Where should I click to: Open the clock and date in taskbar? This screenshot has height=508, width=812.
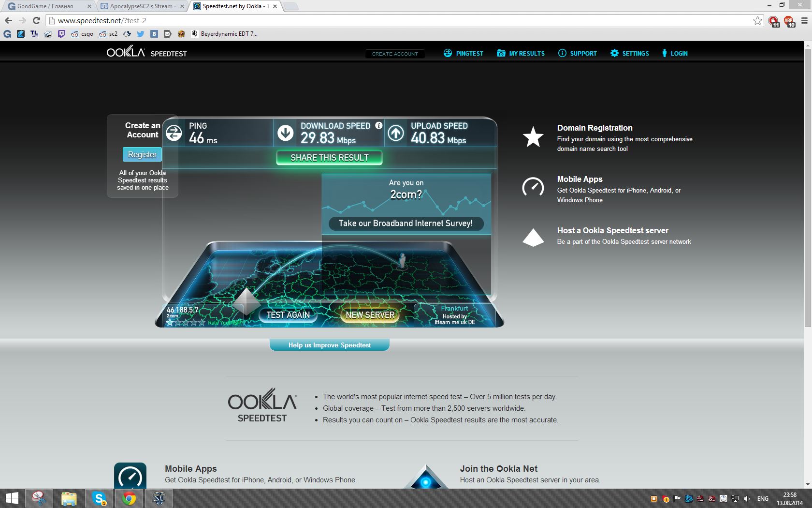(790, 499)
